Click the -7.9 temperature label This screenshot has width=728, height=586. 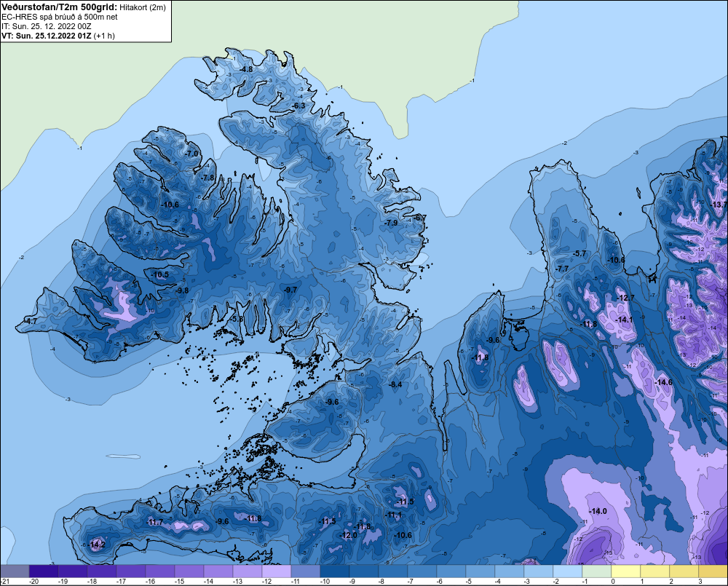391,223
